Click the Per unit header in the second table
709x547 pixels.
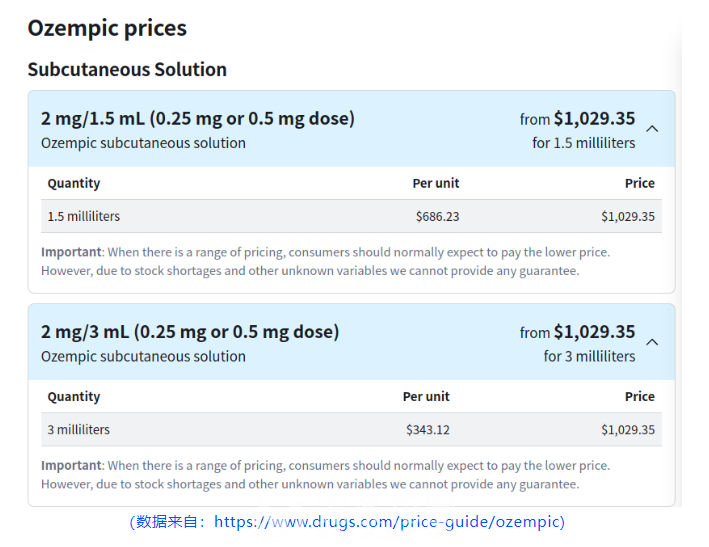coord(426,396)
